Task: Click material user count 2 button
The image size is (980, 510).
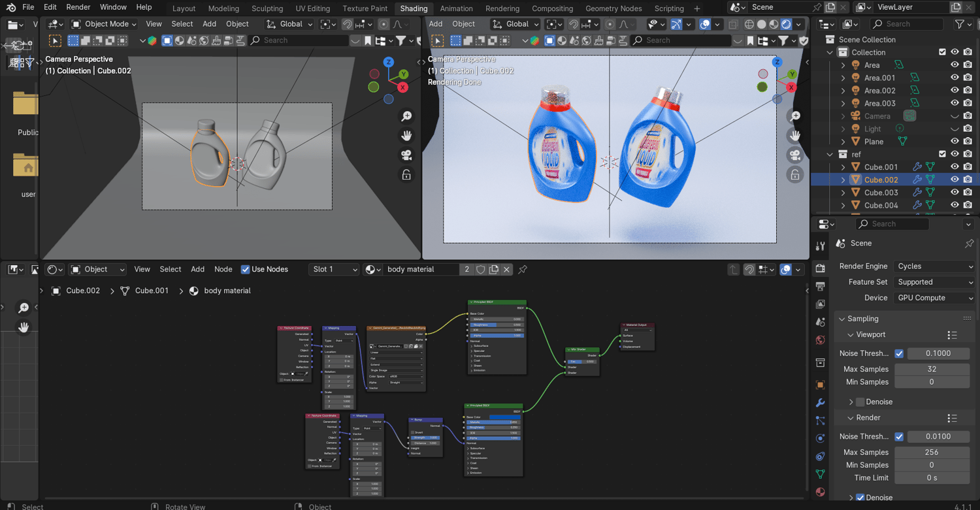Action: coord(466,269)
